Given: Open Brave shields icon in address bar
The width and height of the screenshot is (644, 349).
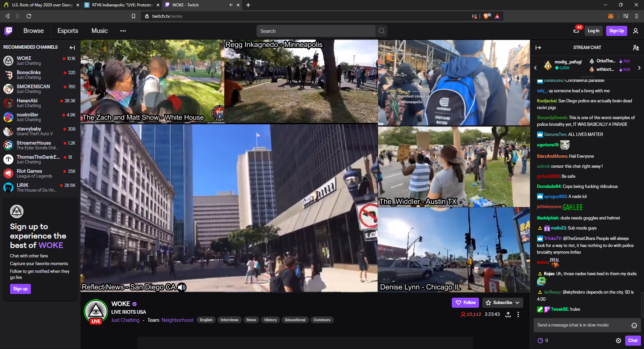Looking at the screenshot, I should coord(487,16).
